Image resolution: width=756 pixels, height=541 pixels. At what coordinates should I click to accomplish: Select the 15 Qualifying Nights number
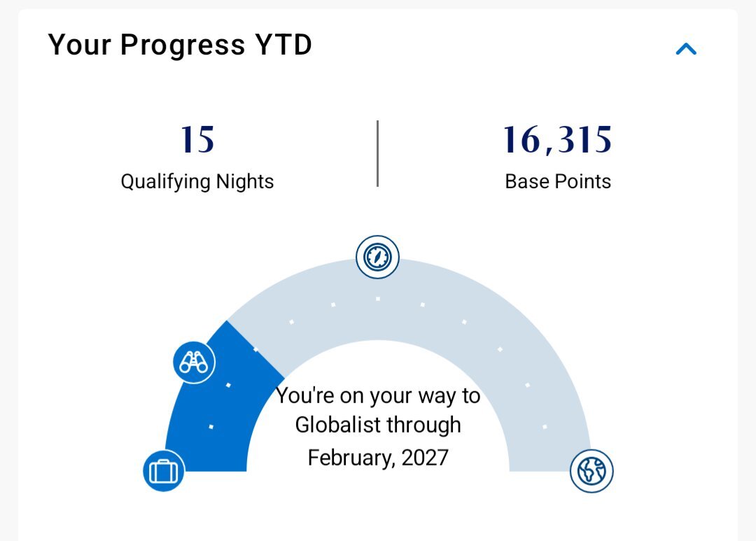197,140
